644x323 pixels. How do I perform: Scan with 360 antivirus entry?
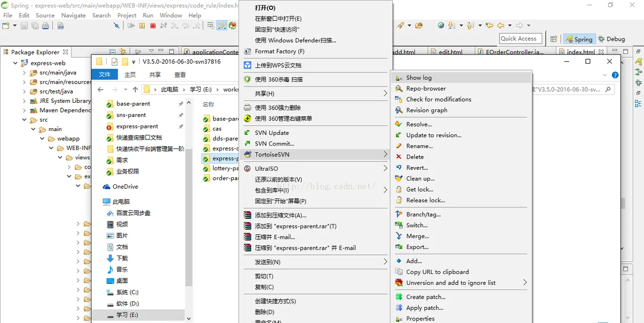pos(315,79)
